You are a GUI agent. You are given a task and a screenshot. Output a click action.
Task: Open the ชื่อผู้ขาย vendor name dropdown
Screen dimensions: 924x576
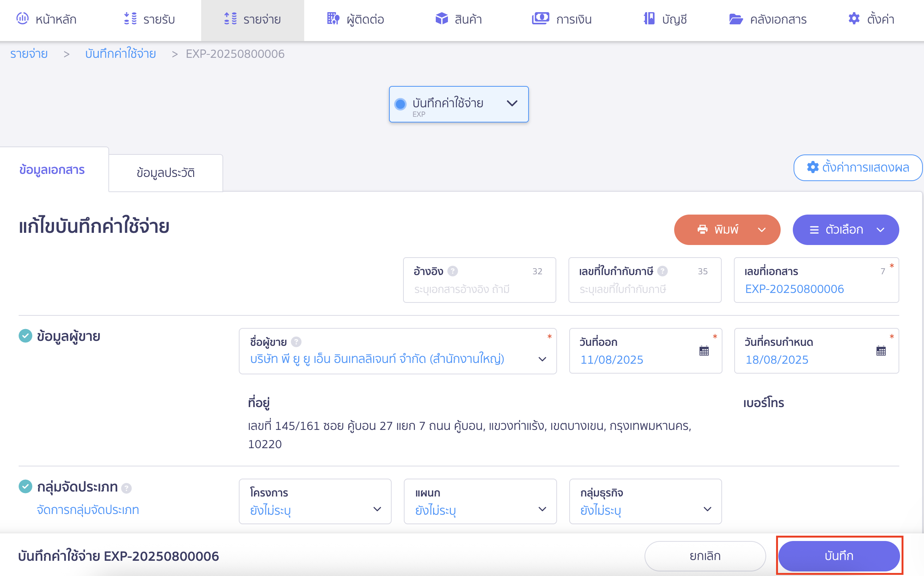(397, 351)
